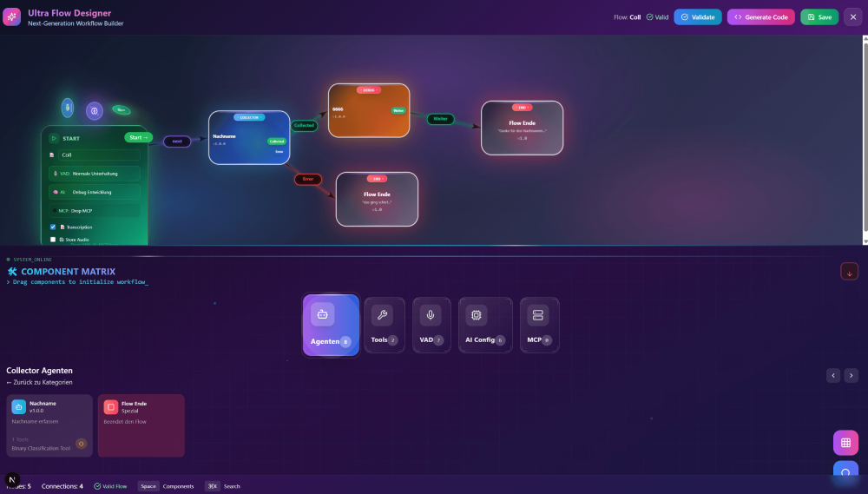Screen dimensions: 868x494
Task: Open the VAD microphone category
Action: (x=431, y=325)
